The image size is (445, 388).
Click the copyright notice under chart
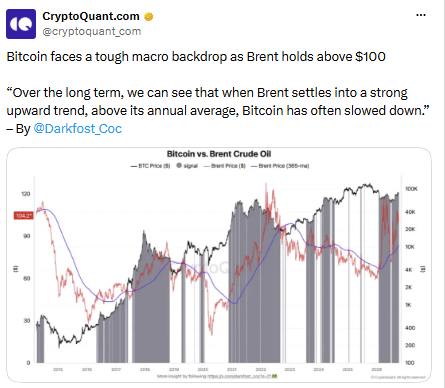[x=398, y=377]
